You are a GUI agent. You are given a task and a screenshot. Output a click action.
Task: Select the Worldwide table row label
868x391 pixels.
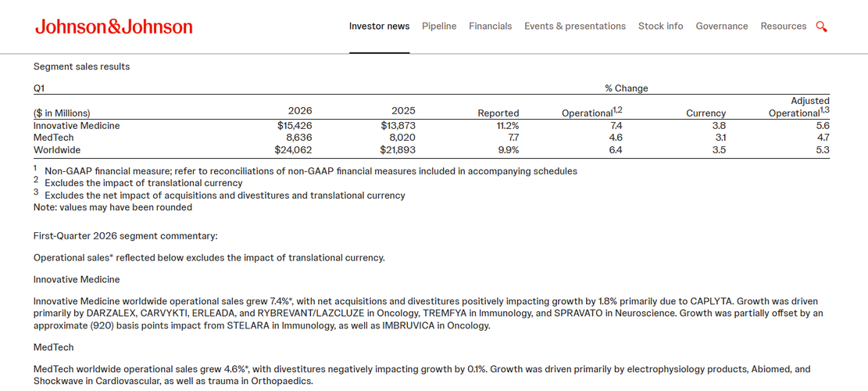click(57, 149)
